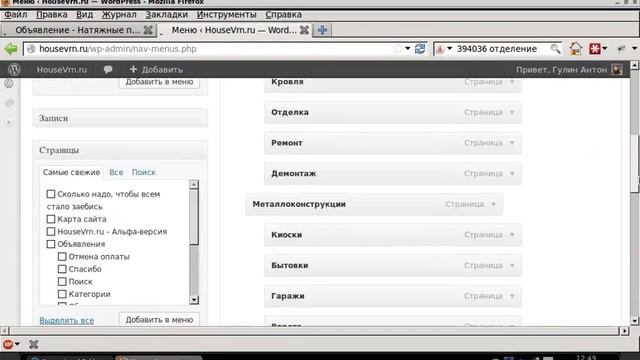This screenshot has height=360, width=640.
Task: Check the Объявления checkbox
Action: click(51, 244)
